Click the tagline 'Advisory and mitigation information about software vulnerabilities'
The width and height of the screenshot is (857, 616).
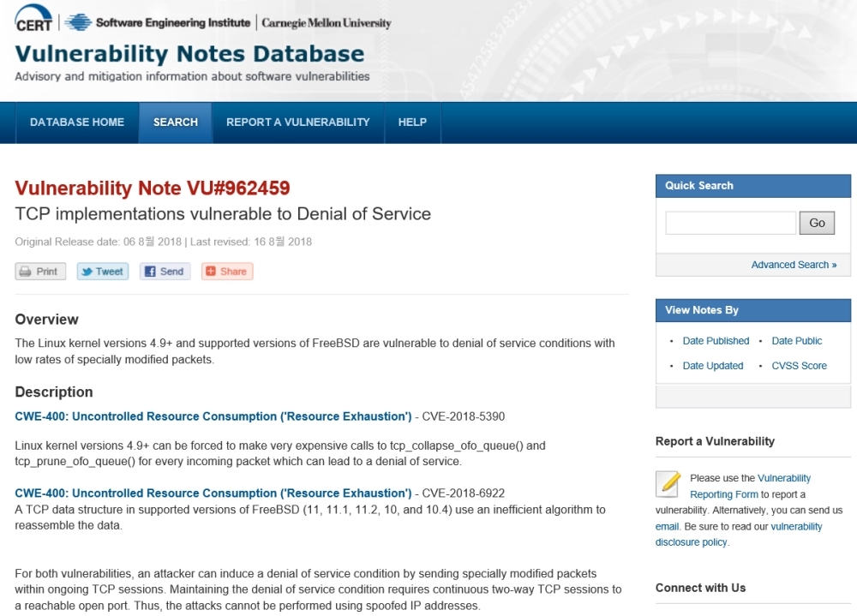tap(192, 76)
